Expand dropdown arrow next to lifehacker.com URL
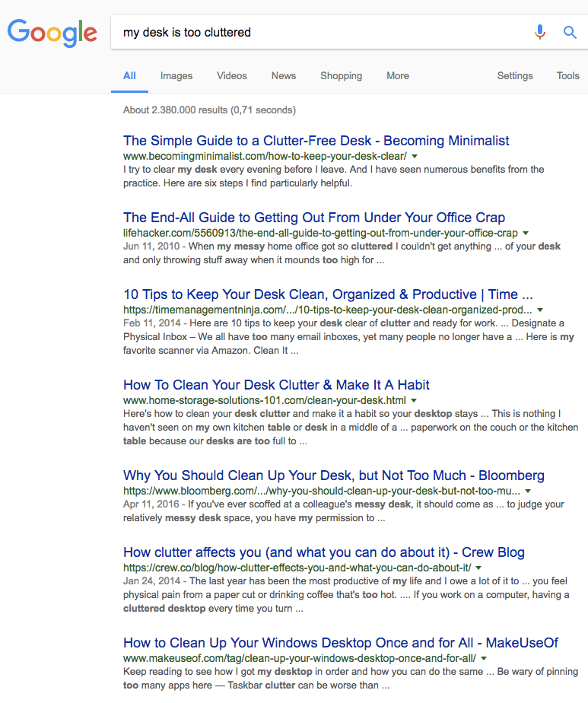The width and height of the screenshot is (588, 703). pos(526,233)
